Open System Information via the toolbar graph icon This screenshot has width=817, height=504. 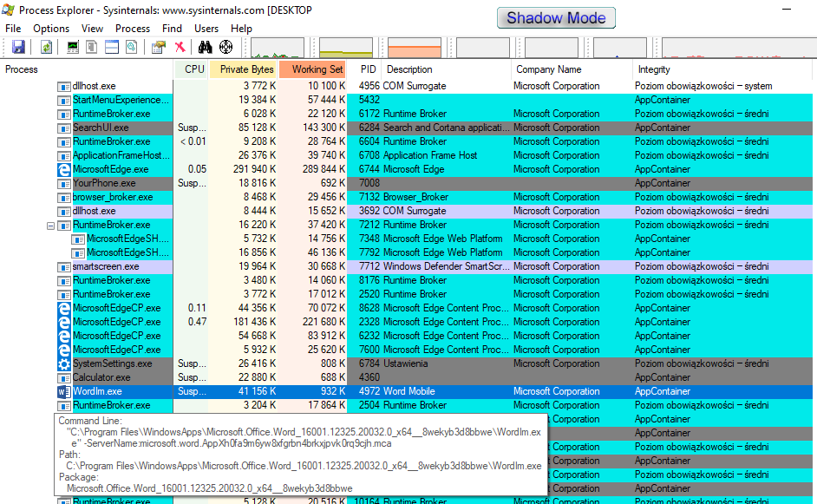[x=73, y=47]
